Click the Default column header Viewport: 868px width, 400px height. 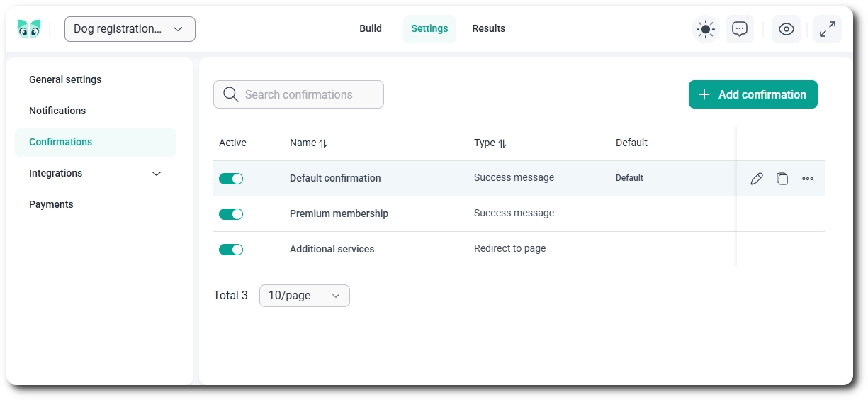631,143
